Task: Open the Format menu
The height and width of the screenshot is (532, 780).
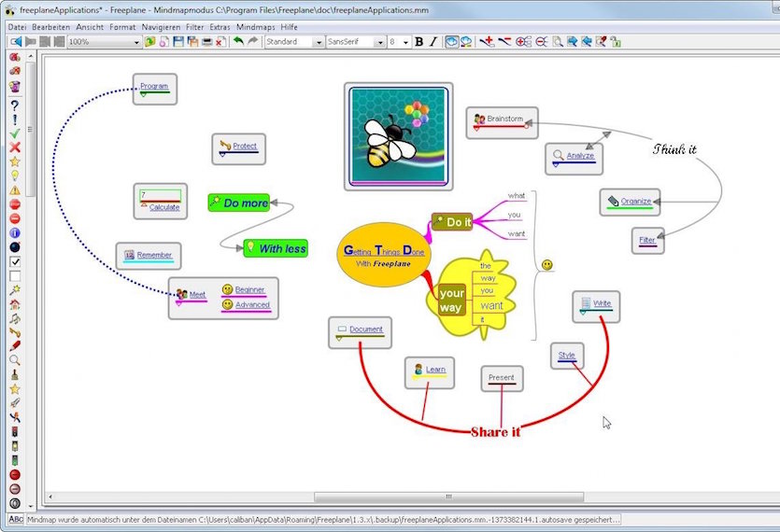Action: click(122, 27)
